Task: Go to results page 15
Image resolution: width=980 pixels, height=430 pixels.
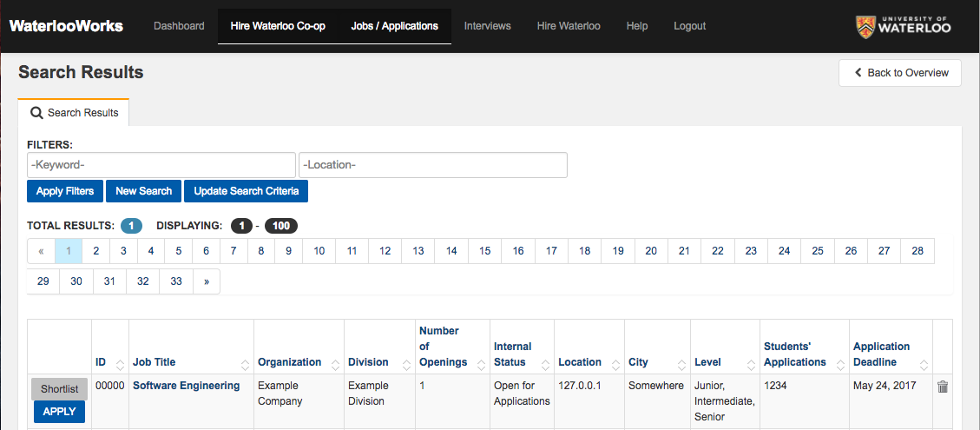Action: pyautogui.click(x=485, y=251)
